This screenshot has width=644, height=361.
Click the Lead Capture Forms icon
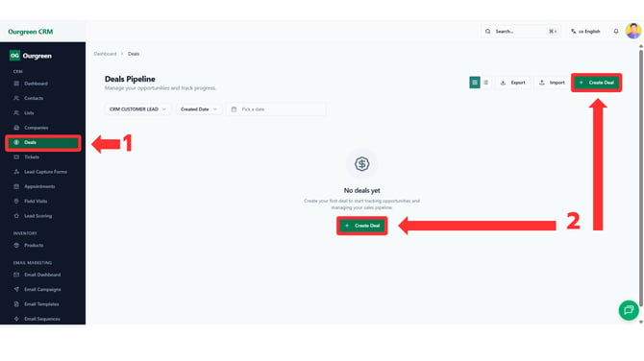point(16,172)
